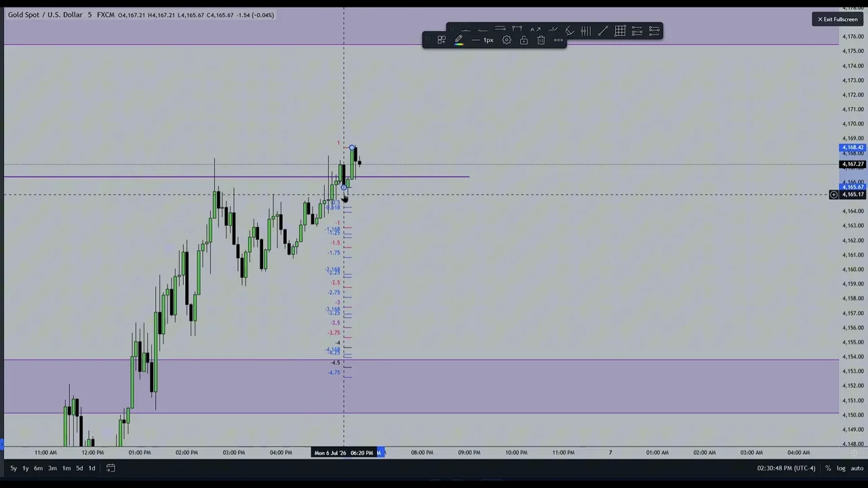Open the drawing templates icon

[x=441, y=40]
